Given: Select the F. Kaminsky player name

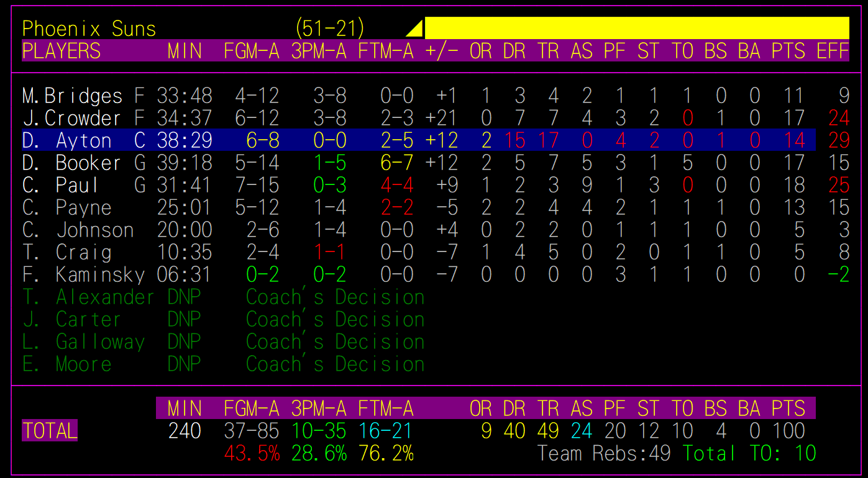Looking at the screenshot, I should pos(83,274).
